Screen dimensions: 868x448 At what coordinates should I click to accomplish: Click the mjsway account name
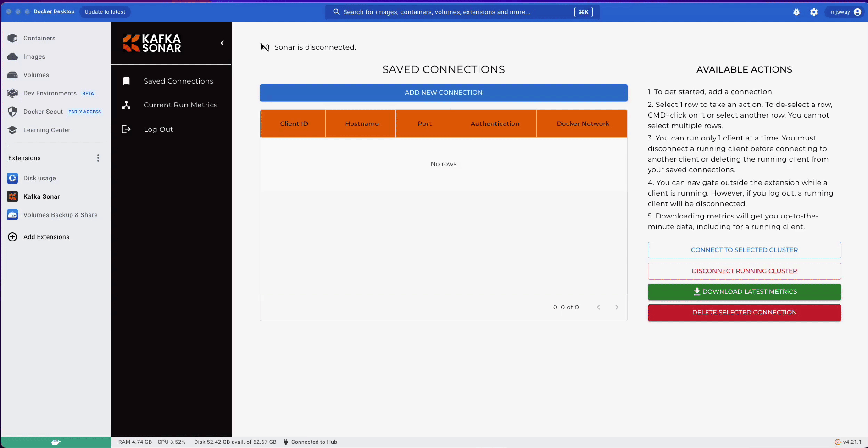840,12
